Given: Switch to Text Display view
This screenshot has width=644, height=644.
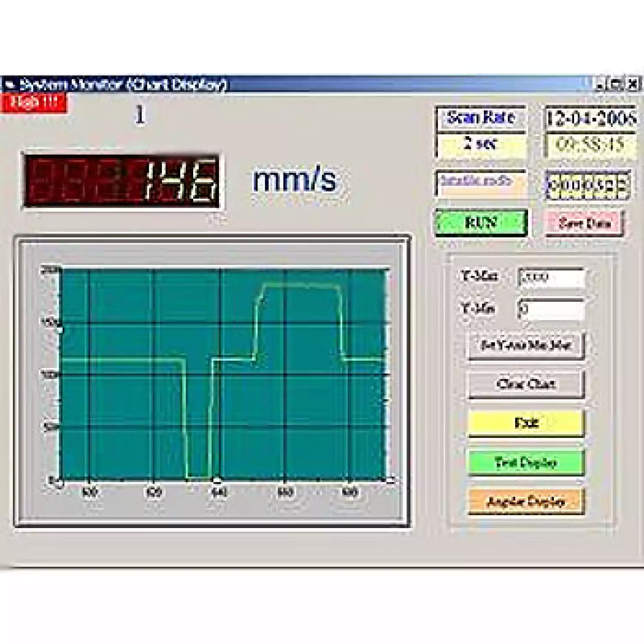Looking at the screenshot, I should point(526,462).
